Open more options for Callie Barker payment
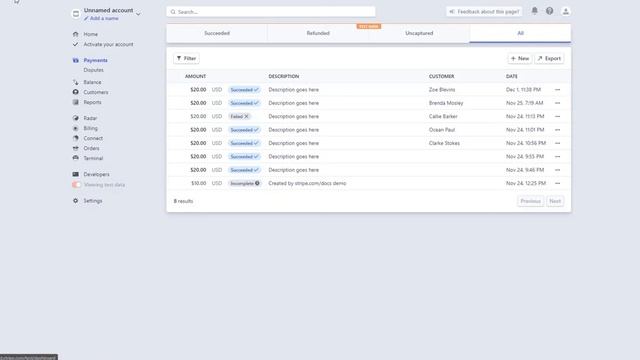The image size is (640, 360). click(558, 116)
